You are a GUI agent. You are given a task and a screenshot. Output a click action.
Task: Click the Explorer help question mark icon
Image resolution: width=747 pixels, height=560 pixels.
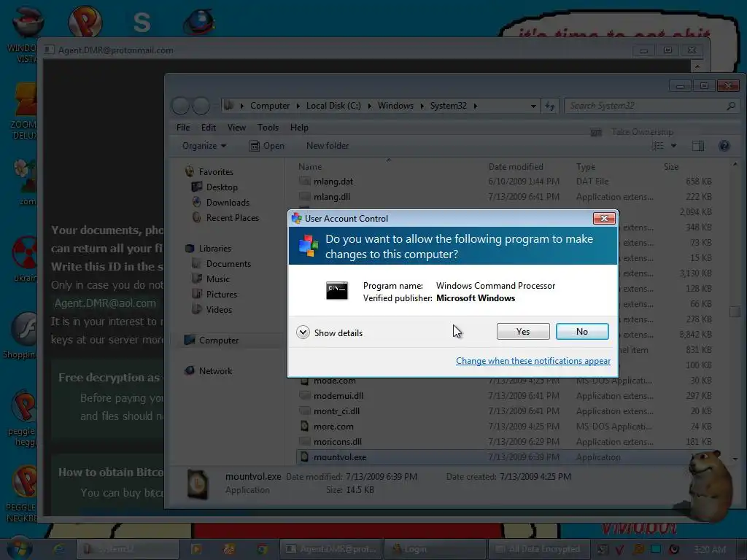pos(724,146)
